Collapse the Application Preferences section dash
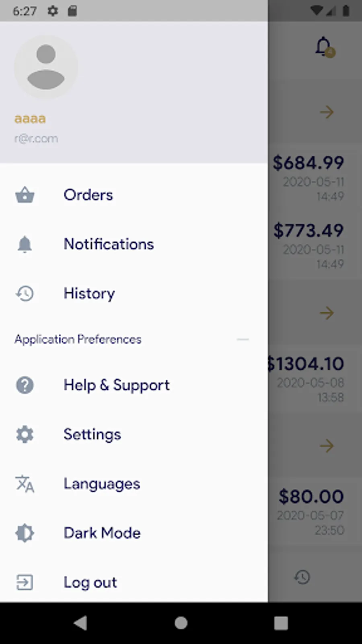This screenshot has height=644, width=362. tap(243, 340)
